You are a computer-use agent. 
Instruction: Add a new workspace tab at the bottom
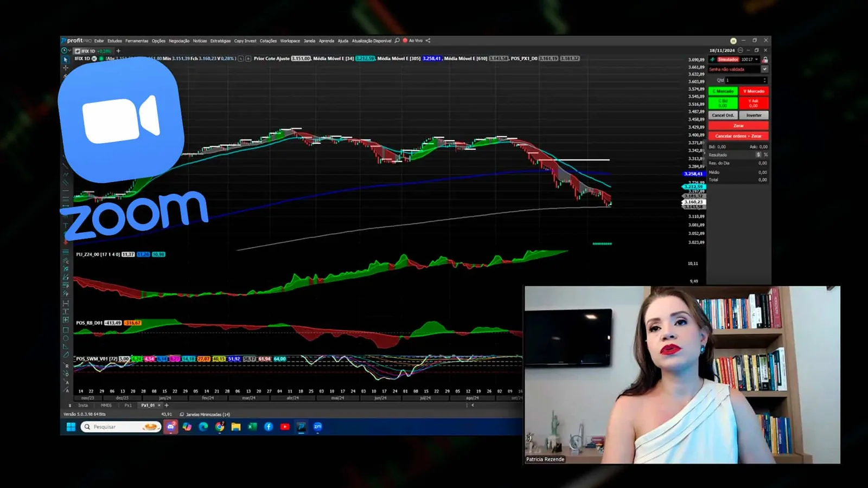pyautogui.click(x=167, y=405)
